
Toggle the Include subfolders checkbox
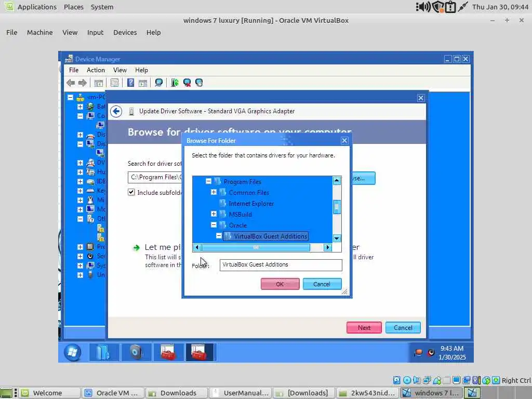point(131,192)
